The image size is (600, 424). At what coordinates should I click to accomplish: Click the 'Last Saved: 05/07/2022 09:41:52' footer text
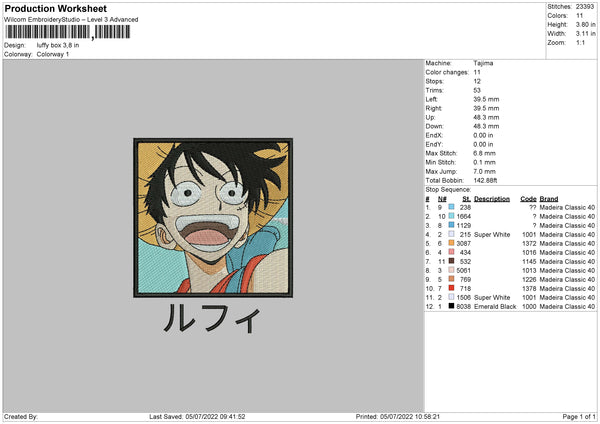(x=197, y=417)
